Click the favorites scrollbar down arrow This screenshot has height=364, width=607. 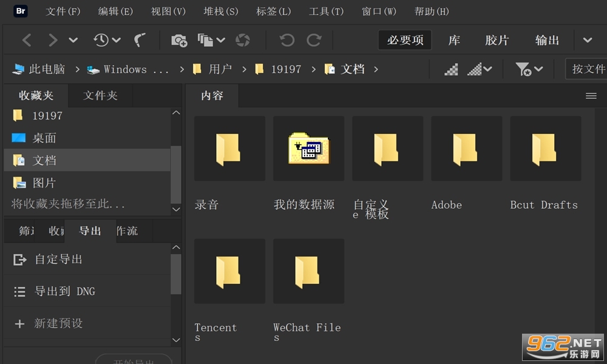click(176, 209)
